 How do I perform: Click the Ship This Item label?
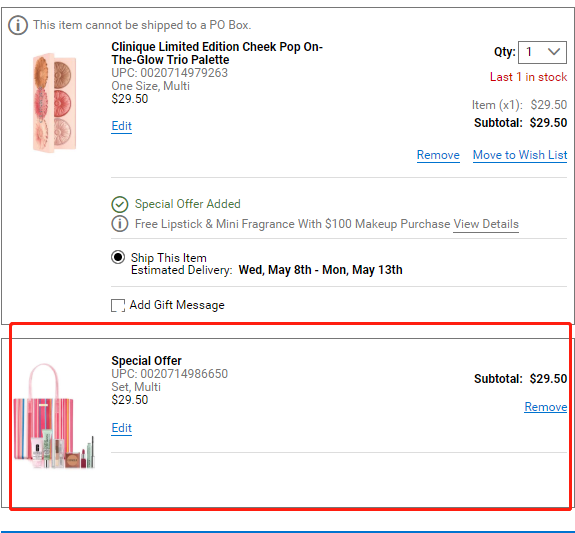pyautogui.click(x=169, y=258)
